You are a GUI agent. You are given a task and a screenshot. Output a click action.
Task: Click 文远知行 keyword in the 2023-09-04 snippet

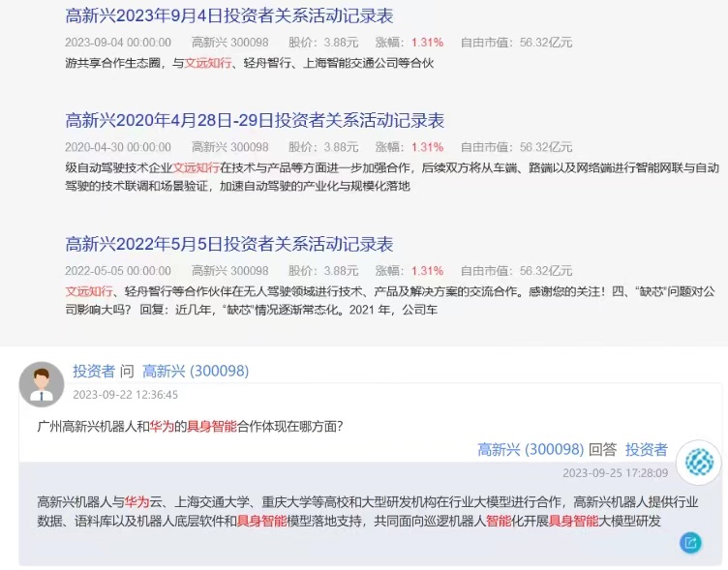pyautogui.click(x=208, y=63)
